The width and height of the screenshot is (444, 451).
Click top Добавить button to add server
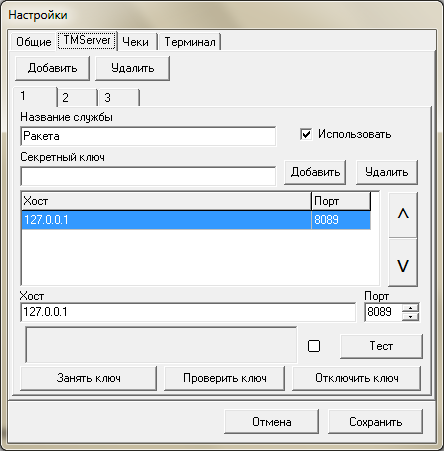click(x=52, y=68)
